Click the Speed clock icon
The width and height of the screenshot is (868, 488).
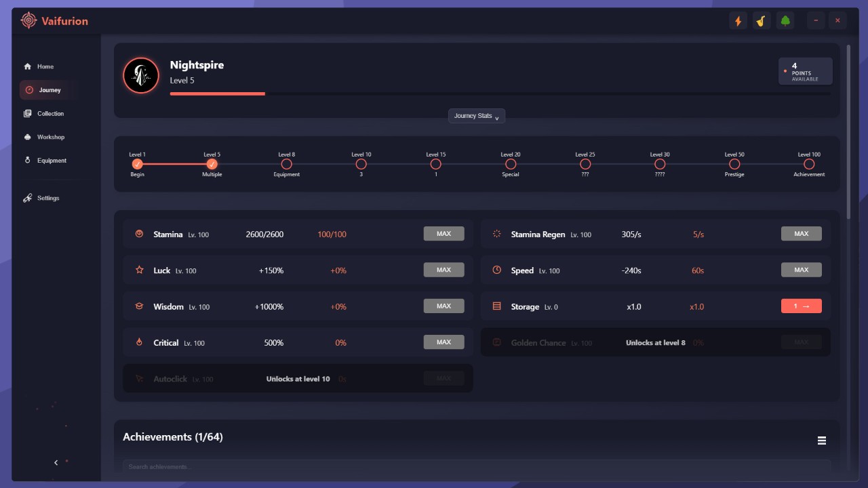[496, 270]
